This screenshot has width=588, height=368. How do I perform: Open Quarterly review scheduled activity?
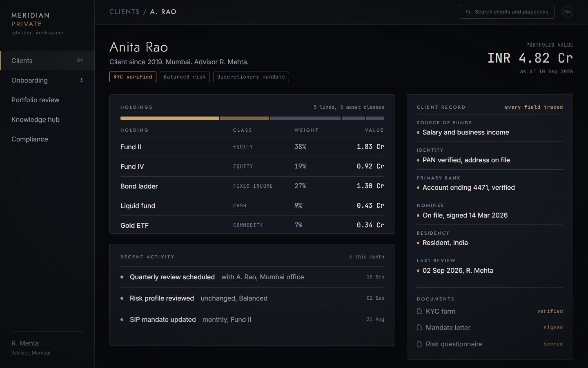coord(252,277)
